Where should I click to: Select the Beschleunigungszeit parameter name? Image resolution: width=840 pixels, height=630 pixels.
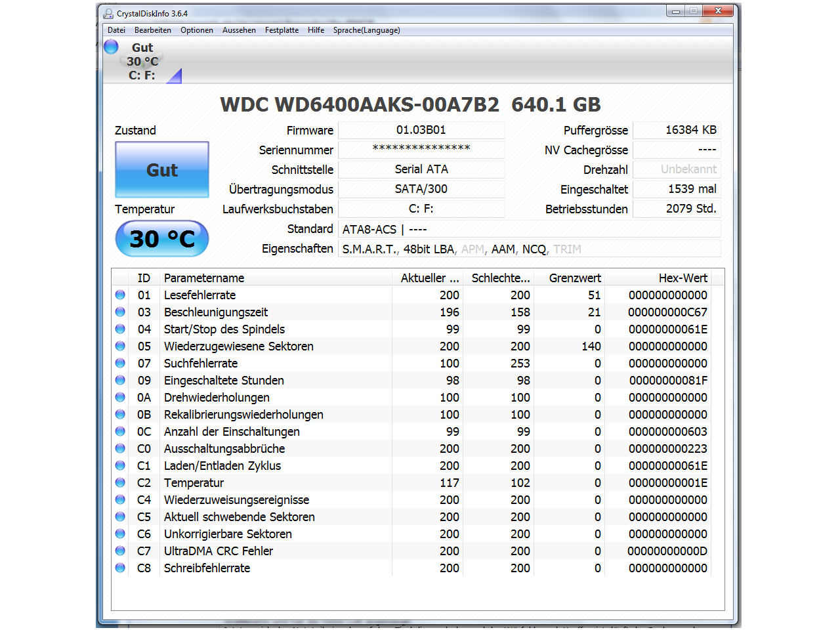pos(216,312)
